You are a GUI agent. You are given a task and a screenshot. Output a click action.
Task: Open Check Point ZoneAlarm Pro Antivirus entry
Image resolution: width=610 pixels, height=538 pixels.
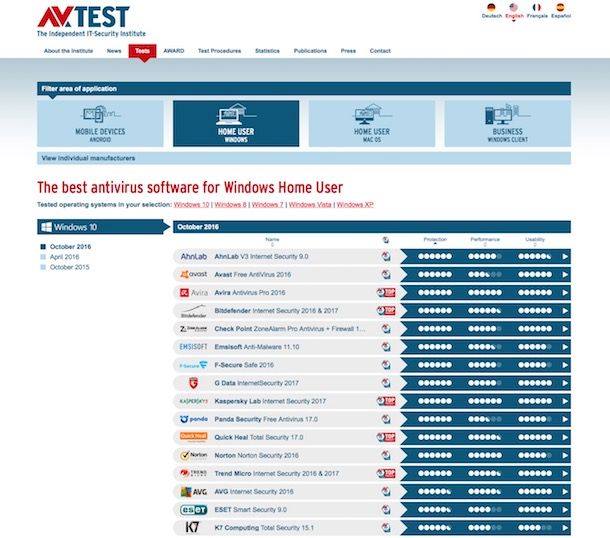tap(290, 329)
